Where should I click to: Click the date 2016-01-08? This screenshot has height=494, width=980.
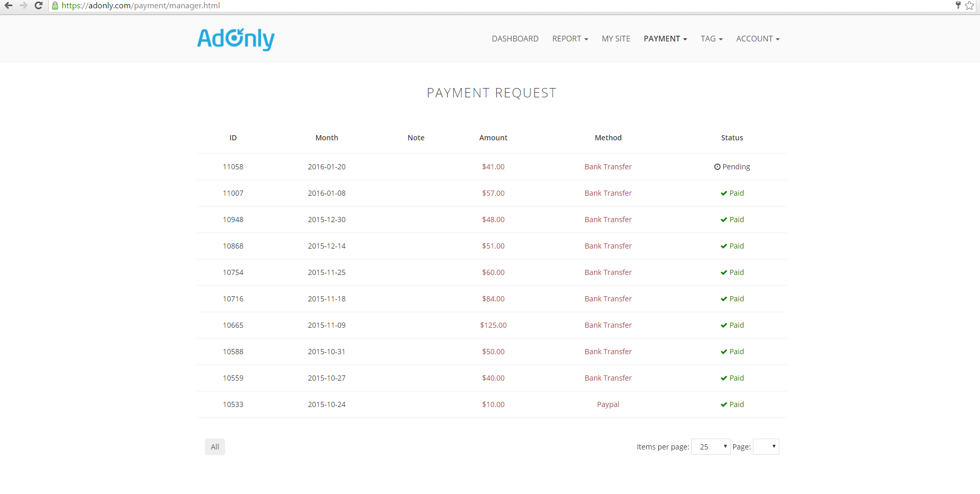click(327, 193)
